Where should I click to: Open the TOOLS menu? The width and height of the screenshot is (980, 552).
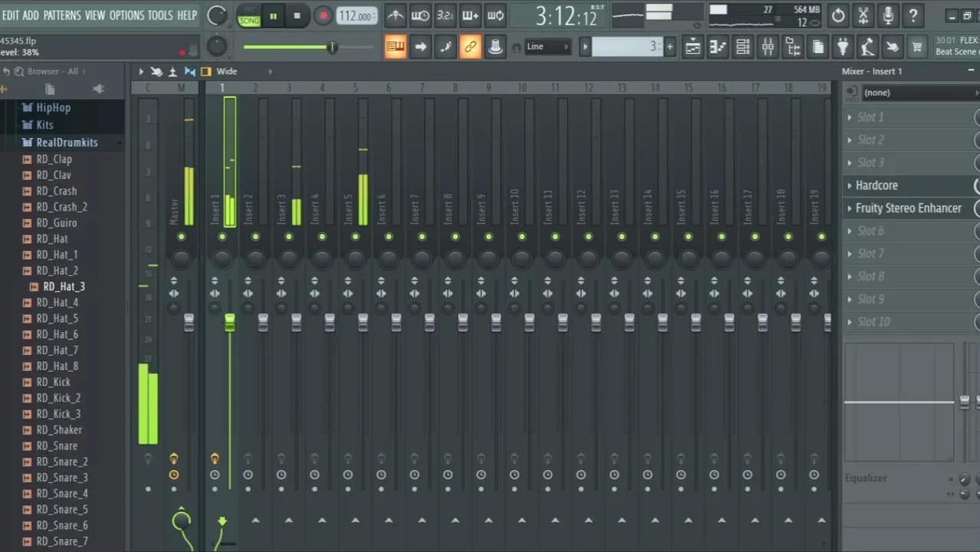pyautogui.click(x=160, y=15)
